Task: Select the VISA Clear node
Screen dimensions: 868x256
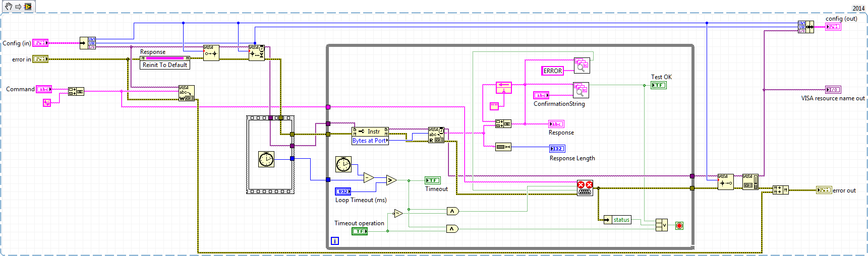Action: click(x=211, y=53)
